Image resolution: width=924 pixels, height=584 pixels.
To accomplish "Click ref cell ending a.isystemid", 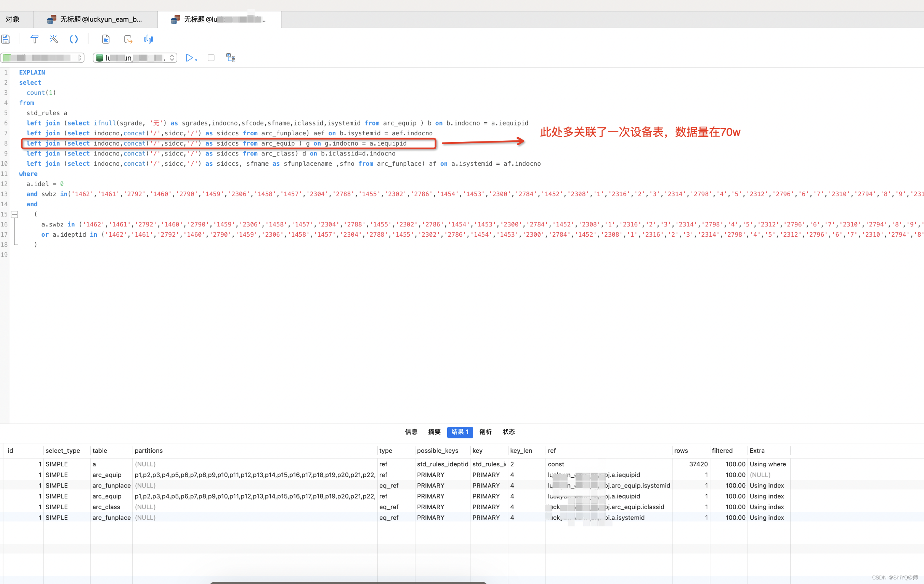I will pos(609,518).
